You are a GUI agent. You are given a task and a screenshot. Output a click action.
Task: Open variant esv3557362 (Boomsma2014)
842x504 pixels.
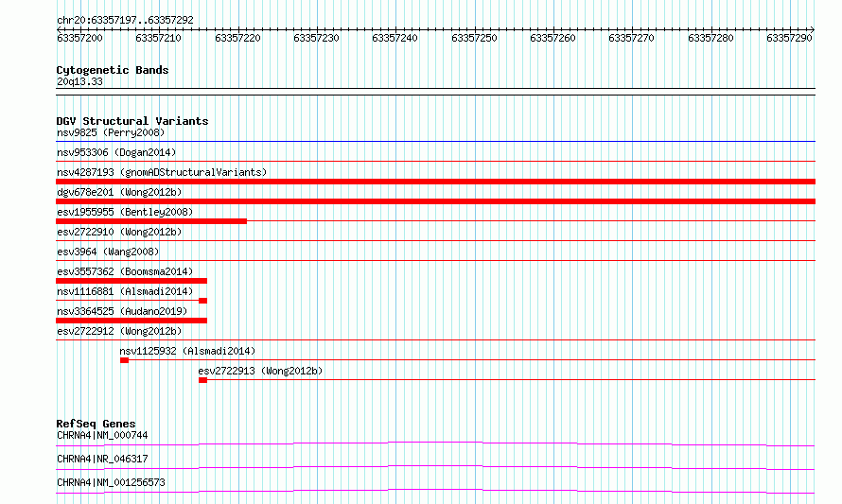pyautogui.click(x=125, y=271)
